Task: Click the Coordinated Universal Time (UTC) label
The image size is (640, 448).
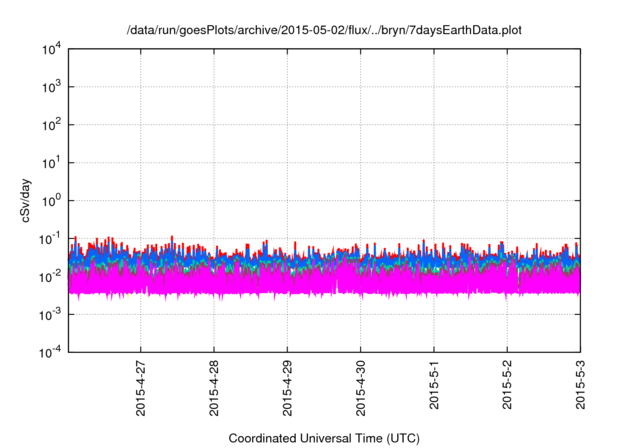Action: pos(324,439)
